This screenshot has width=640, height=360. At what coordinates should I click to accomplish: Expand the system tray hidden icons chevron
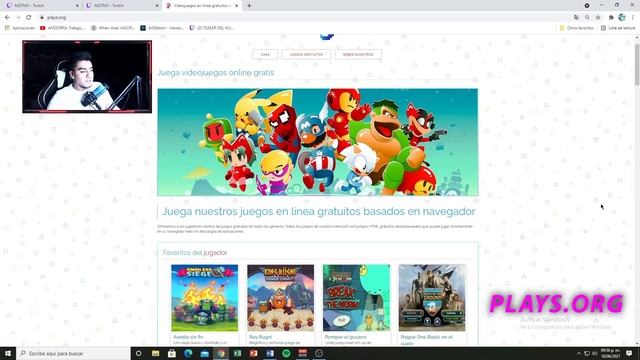point(578,353)
